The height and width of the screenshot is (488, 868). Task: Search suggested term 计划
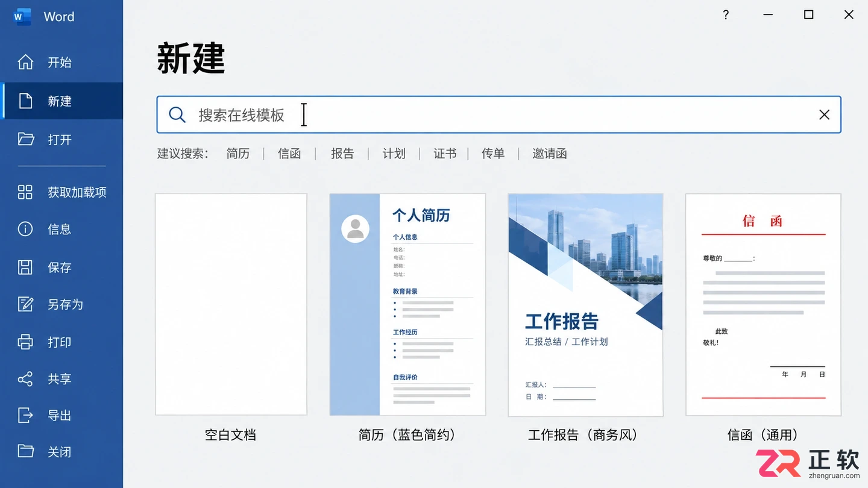pos(394,154)
